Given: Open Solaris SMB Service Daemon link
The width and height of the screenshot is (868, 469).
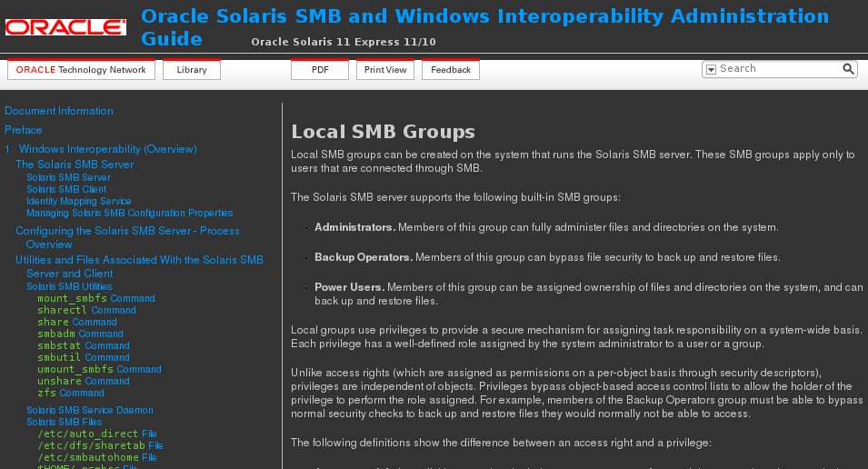Looking at the screenshot, I should [x=90, y=410].
